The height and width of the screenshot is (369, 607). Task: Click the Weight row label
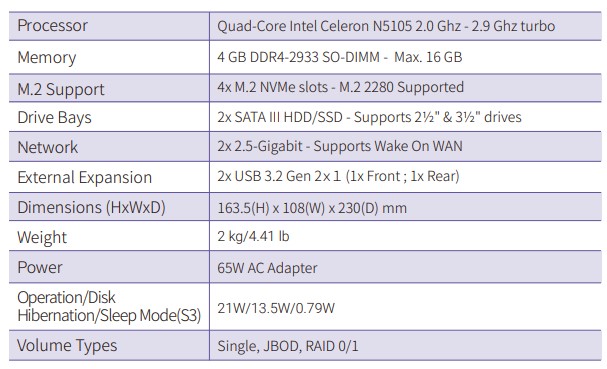pos(42,237)
